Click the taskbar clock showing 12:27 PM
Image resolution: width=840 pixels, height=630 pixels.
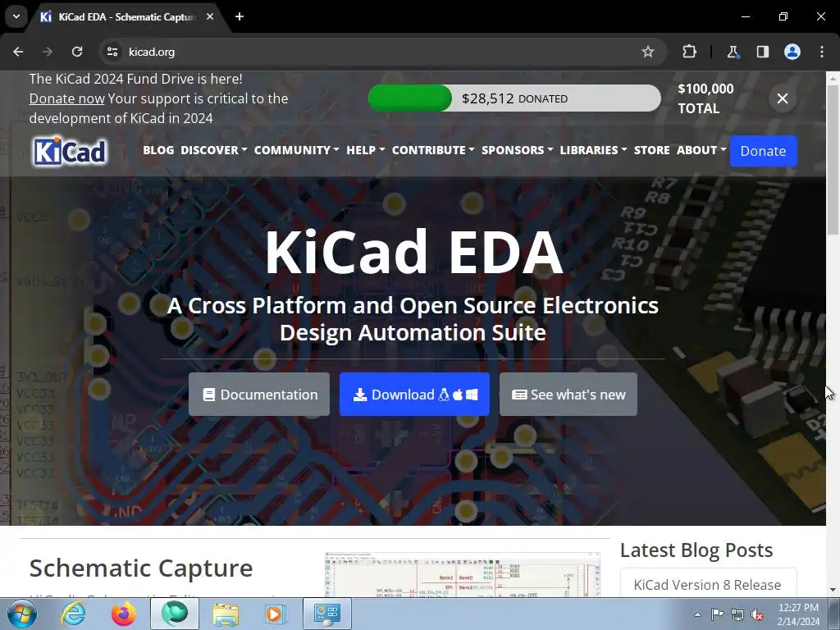[x=798, y=614]
